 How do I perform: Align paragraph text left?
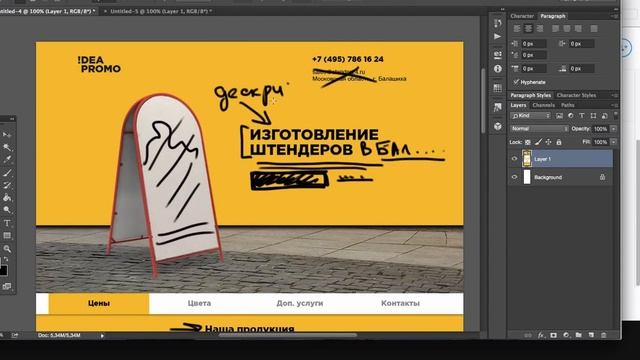coord(517,29)
